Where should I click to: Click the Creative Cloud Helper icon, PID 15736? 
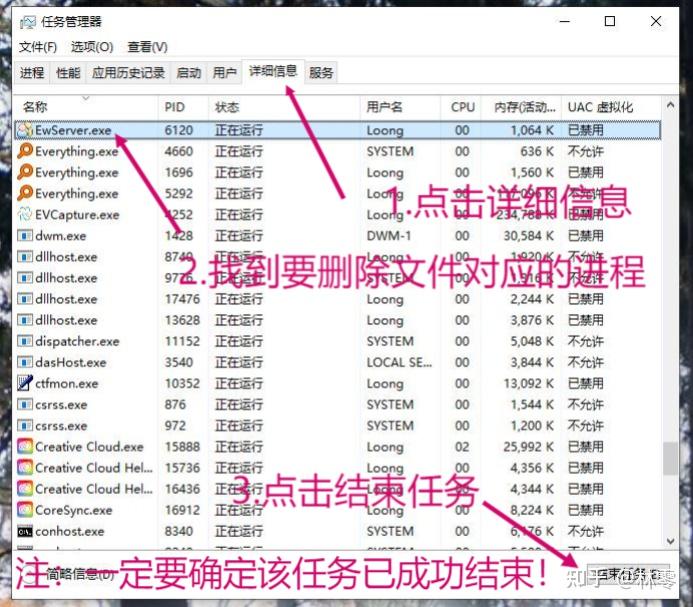25,468
